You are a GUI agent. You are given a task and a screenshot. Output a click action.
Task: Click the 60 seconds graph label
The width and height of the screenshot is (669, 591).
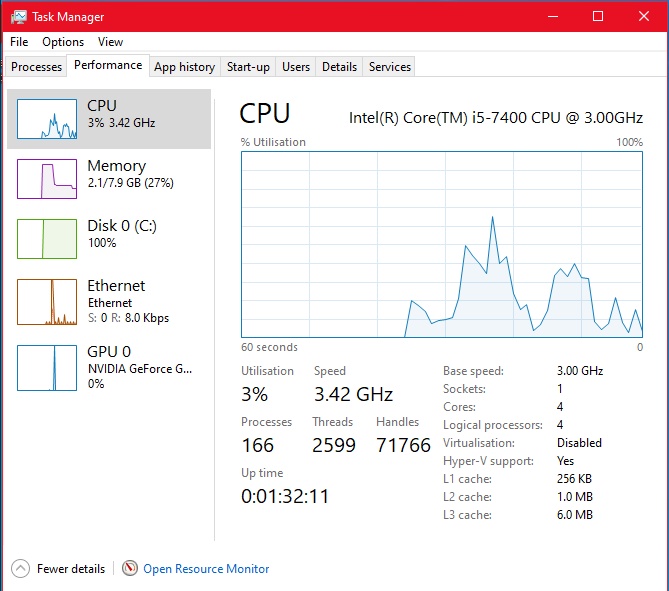pyautogui.click(x=269, y=347)
